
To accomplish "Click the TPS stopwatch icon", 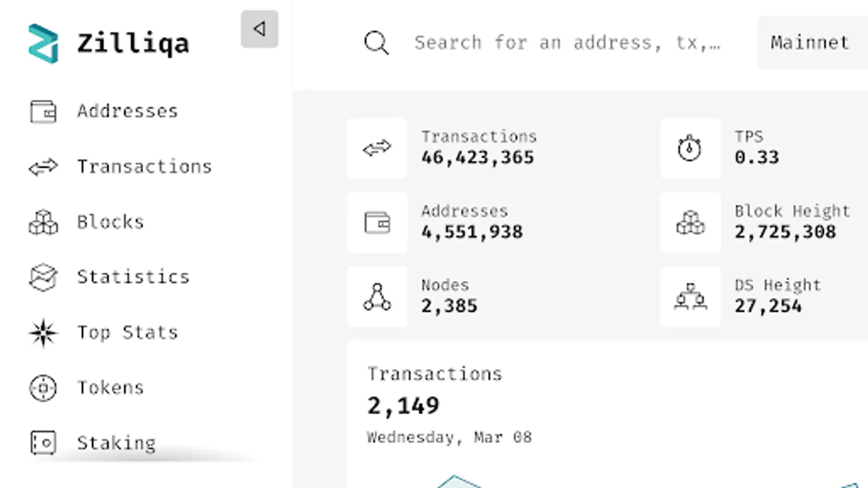I will 690,148.
